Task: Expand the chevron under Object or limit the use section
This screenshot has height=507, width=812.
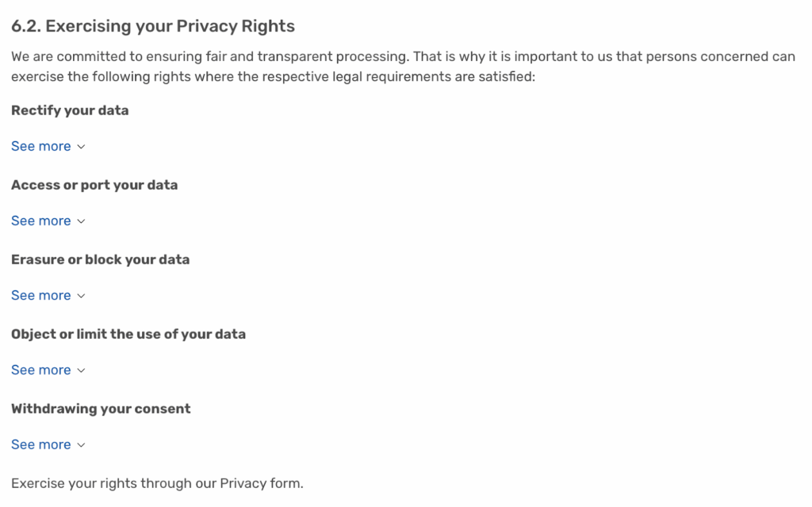Action: (x=82, y=370)
